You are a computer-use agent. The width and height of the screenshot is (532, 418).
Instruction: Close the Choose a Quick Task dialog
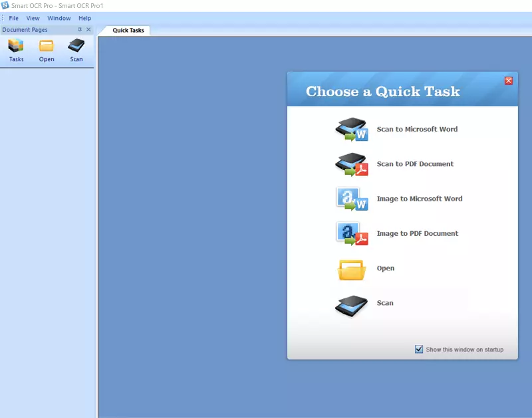(x=509, y=81)
